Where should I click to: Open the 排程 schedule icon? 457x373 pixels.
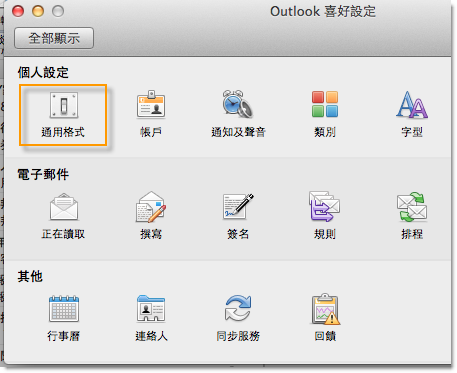(x=412, y=207)
